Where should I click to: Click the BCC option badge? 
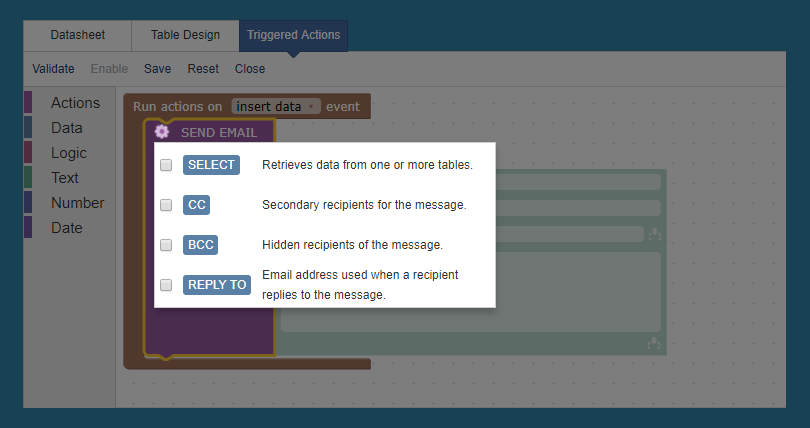pos(200,245)
